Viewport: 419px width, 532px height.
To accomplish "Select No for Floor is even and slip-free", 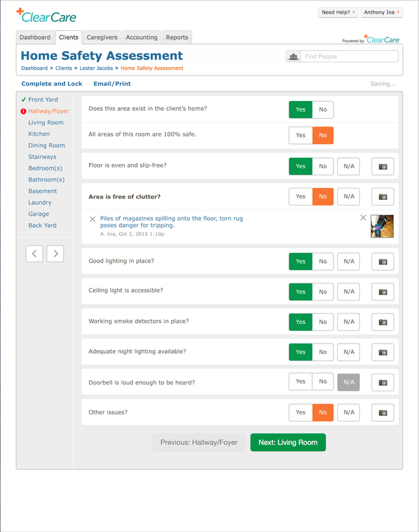I will pyautogui.click(x=323, y=166).
